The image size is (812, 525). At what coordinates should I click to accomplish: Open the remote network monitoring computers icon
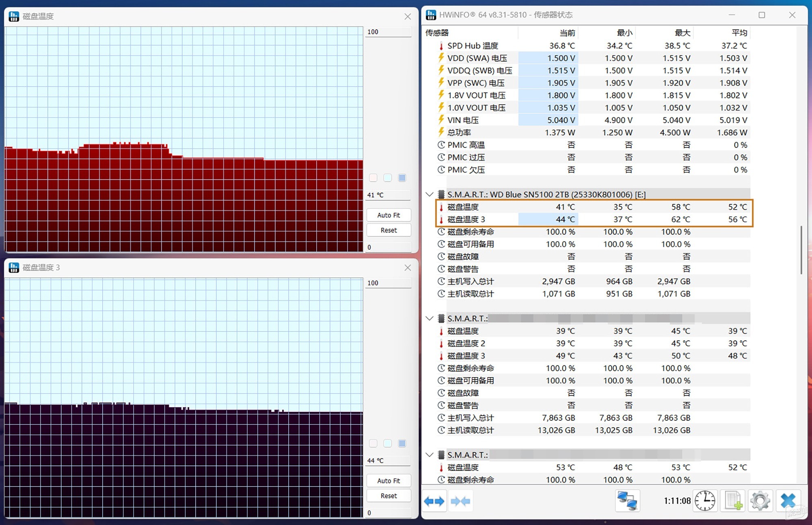click(627, 501)
